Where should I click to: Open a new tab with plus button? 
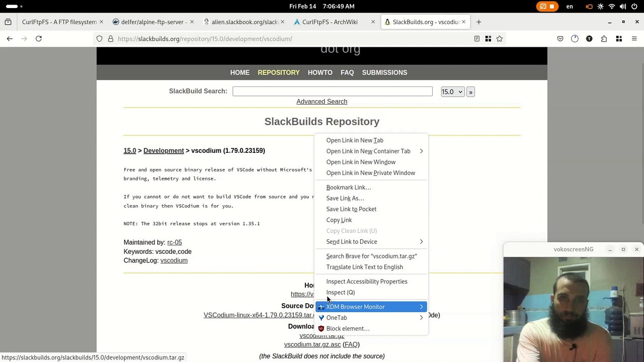pos(479,22)
